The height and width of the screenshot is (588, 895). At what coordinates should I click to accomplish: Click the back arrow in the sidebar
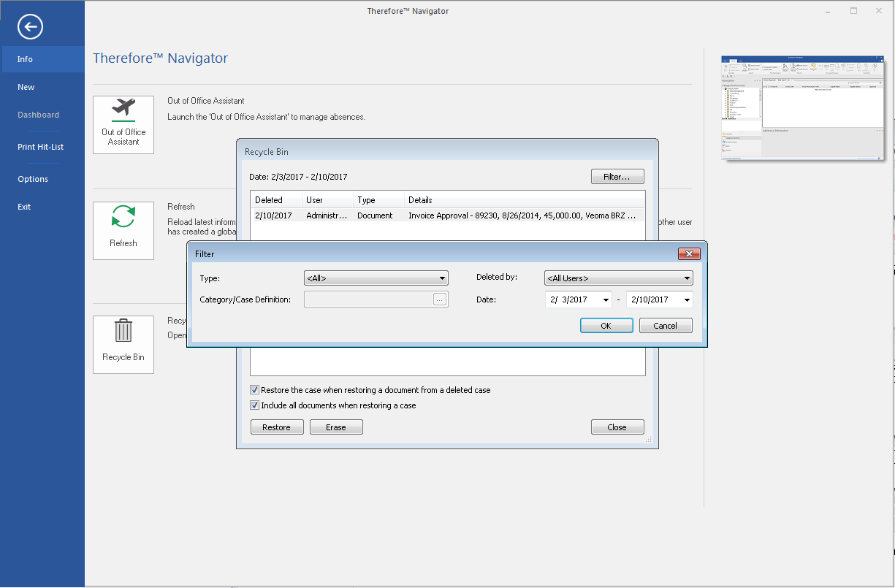coord(30,27)
